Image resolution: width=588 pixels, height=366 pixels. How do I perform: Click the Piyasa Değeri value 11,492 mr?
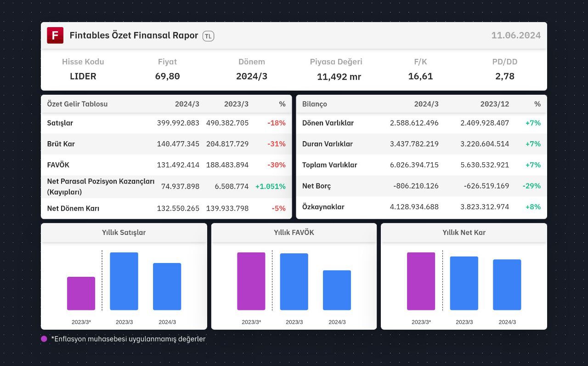pos(339,77)
